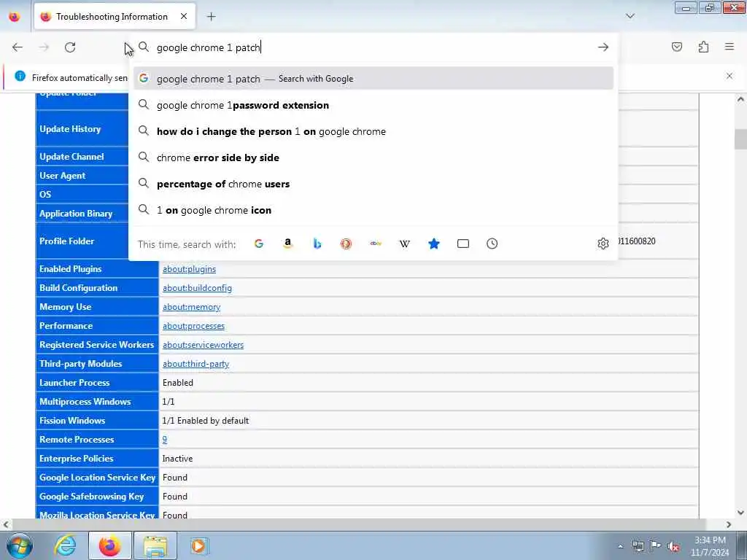Image resolution: width=747 pixels, height=560 pixels.
Task: Click the 'Launcher Process' Enabled value
Action: coord(178,383)
